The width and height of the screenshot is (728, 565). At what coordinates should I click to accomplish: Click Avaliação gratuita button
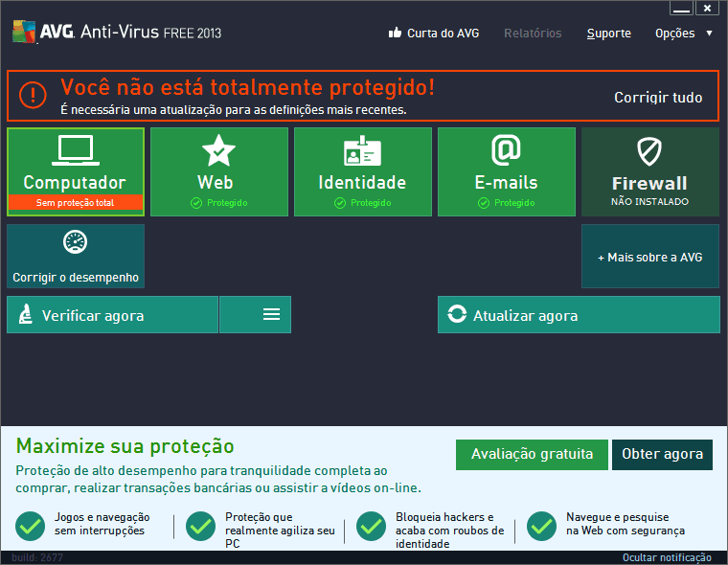[x=532, y=455]
